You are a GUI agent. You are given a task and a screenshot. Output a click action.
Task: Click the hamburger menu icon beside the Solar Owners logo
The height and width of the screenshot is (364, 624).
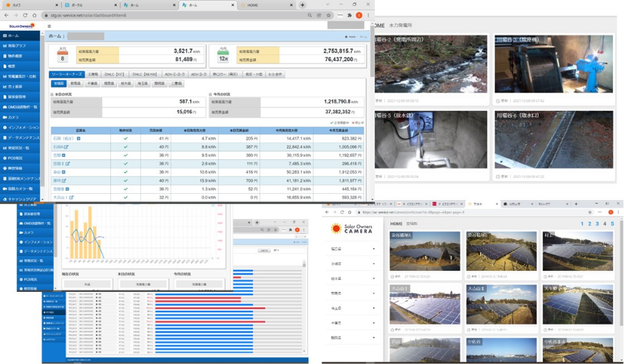click(49, 26)
